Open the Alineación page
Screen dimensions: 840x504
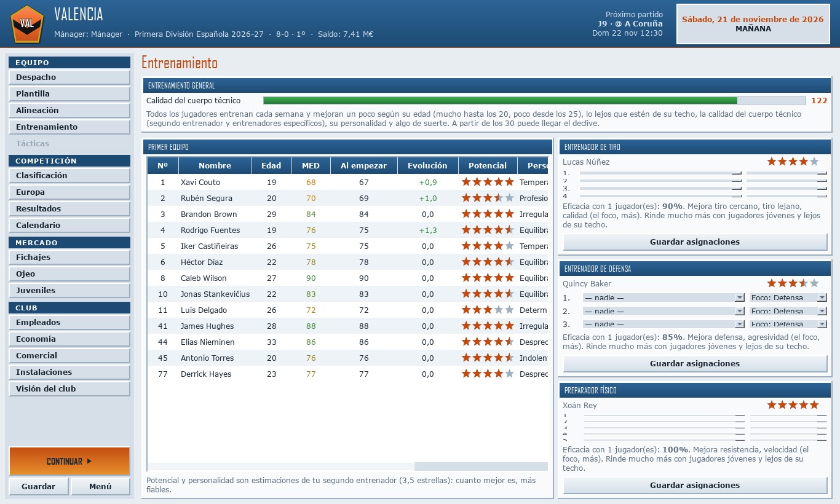point(69,111)
